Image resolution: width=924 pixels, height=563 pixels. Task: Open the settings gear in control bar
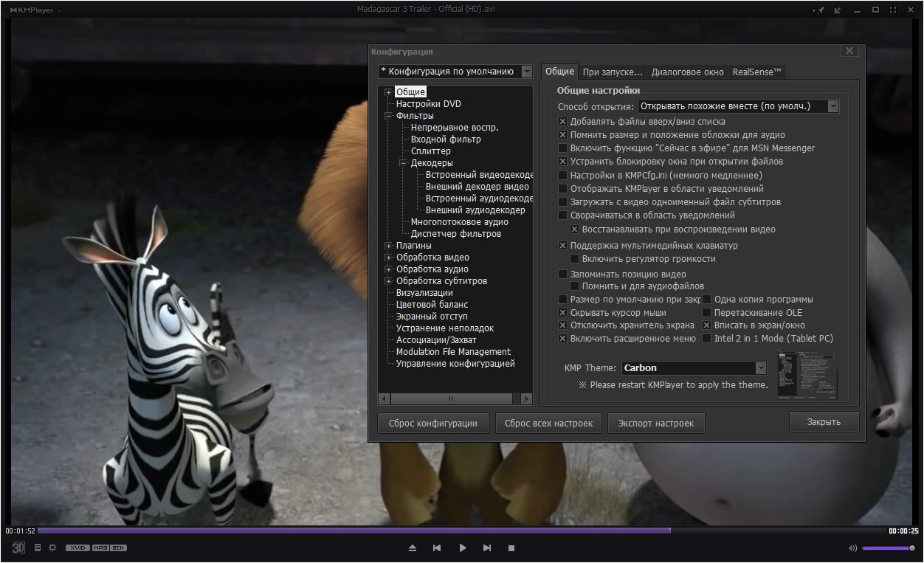(x=52, y=548)
